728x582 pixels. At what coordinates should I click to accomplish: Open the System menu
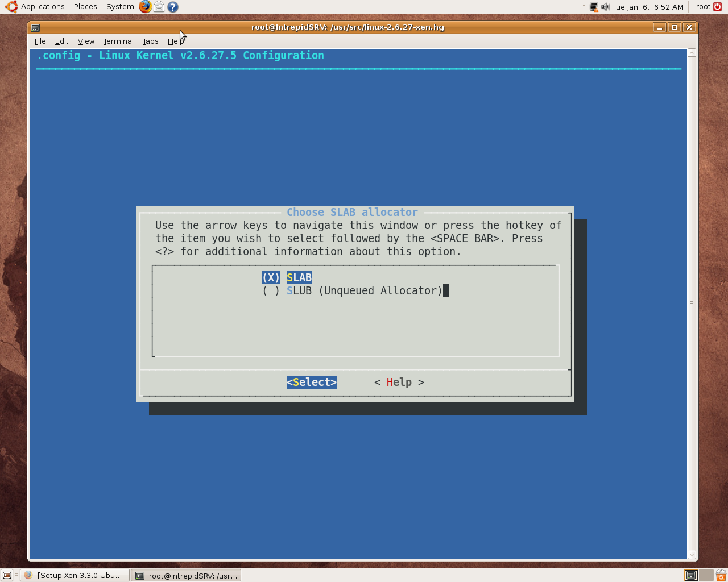[x=120, y=7]
